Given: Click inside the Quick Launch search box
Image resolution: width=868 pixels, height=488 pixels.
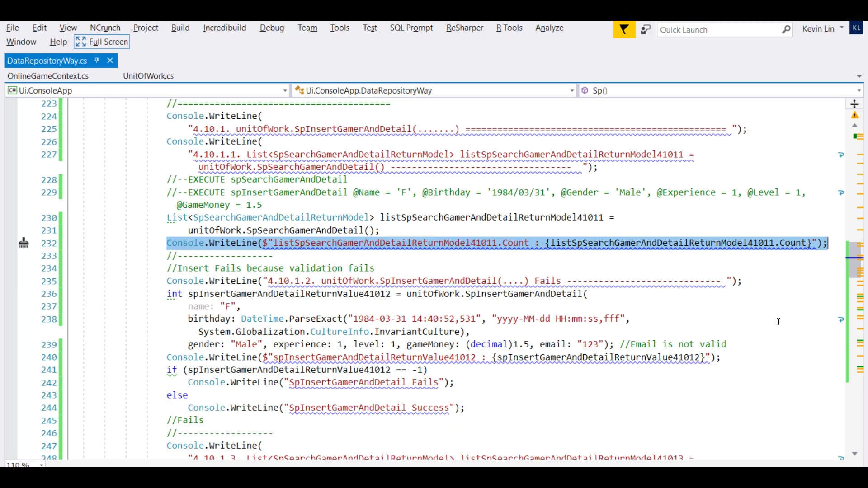Looking at the screenshot, I should (714, 29).
